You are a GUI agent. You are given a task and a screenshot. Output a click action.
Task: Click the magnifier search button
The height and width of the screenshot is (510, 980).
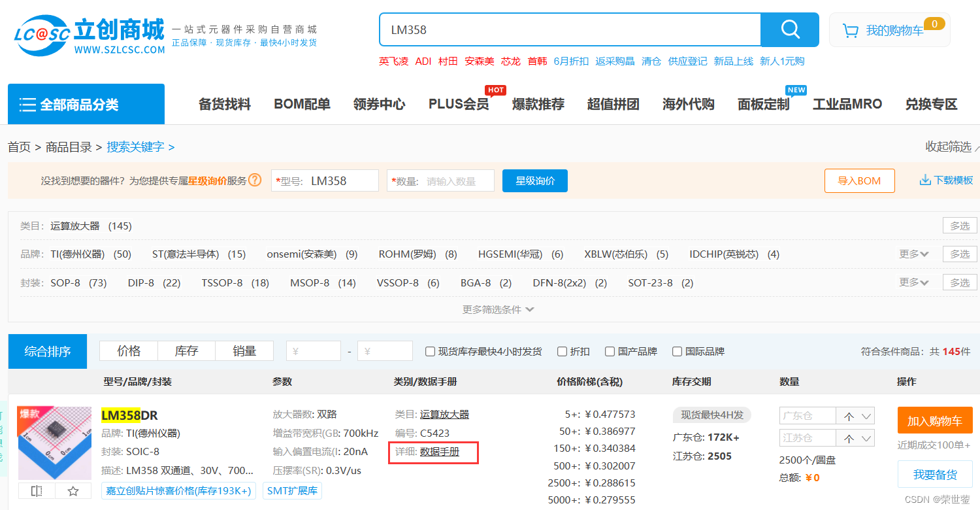(x=790, y=29)
